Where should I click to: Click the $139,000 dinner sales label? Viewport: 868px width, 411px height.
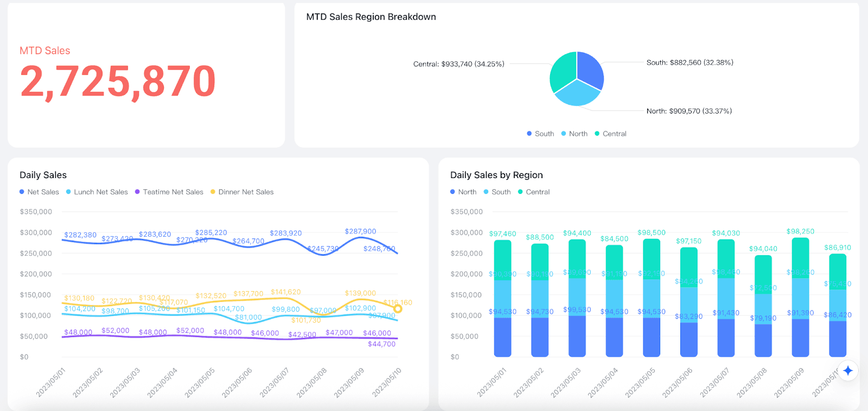(x=360, y=293)
